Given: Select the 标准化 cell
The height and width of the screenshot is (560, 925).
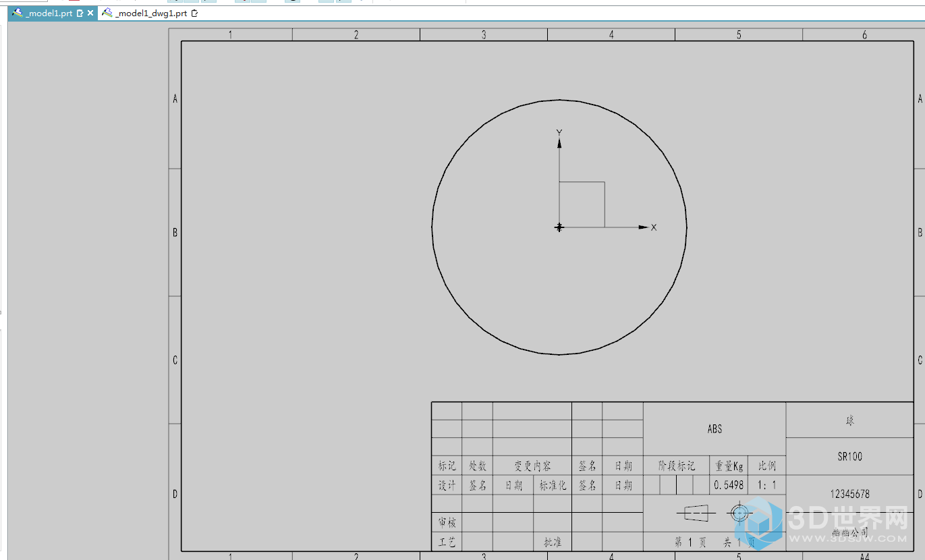Looking at the screenshot, I should (x=553, y=485).
